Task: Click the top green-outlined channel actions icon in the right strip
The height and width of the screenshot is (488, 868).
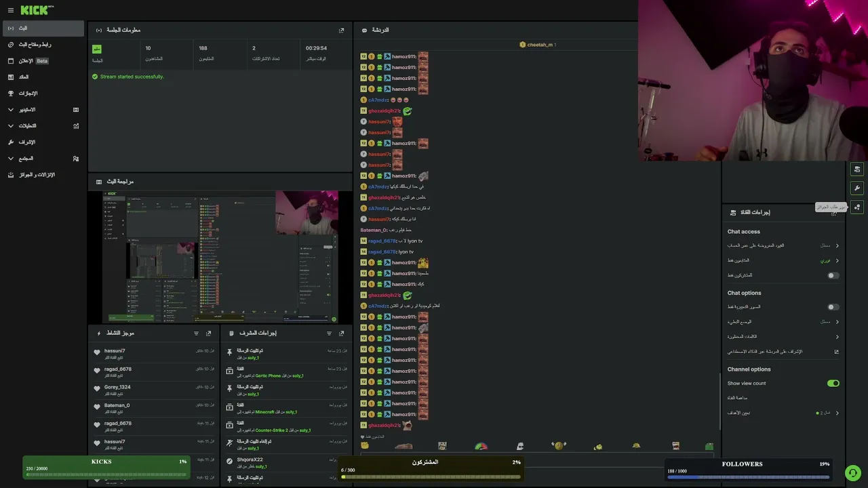Action: (857, 169)
